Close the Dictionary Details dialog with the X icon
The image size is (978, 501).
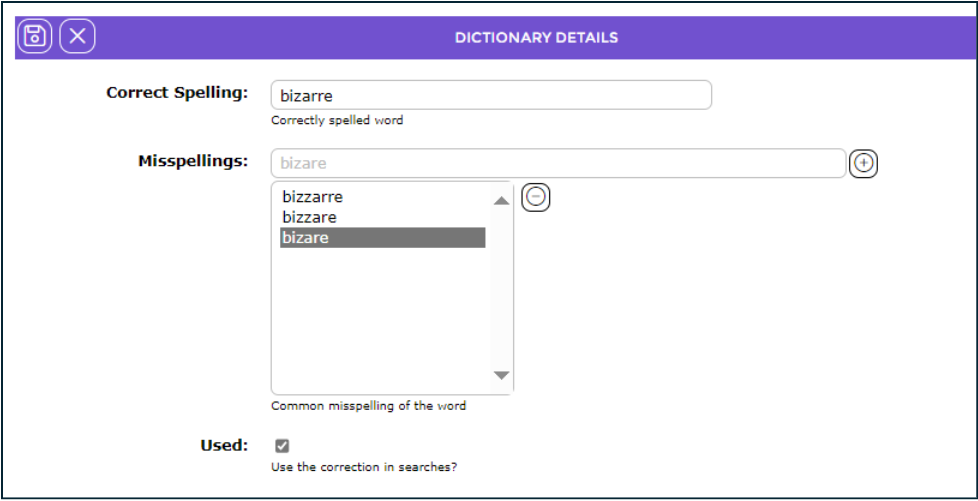point(77,36)
